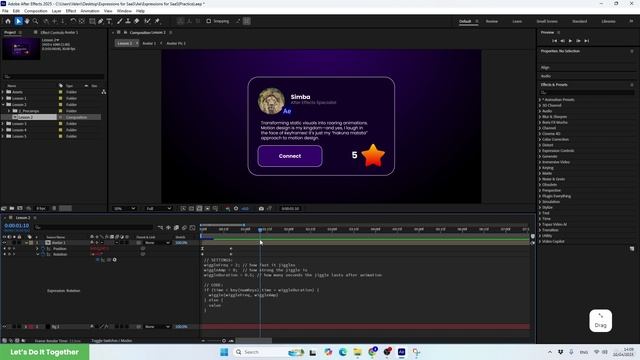Toggle the Rotation stopwatch
This screenshot has height=360, width=640.
[43, 254]
